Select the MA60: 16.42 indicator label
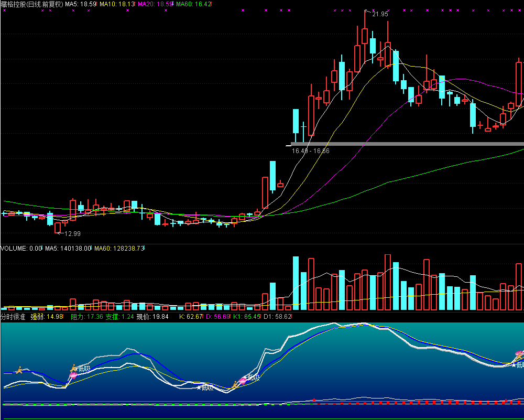Viewport: 524px width, 420px height. [x=193, y=4]
